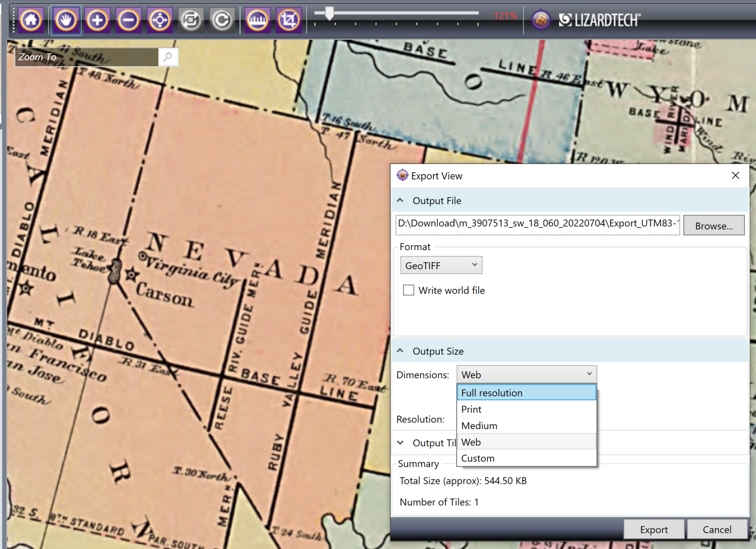Select the Export crop tool
The width and height of the screenshot is (756, 549).
(x=289, y=20)
